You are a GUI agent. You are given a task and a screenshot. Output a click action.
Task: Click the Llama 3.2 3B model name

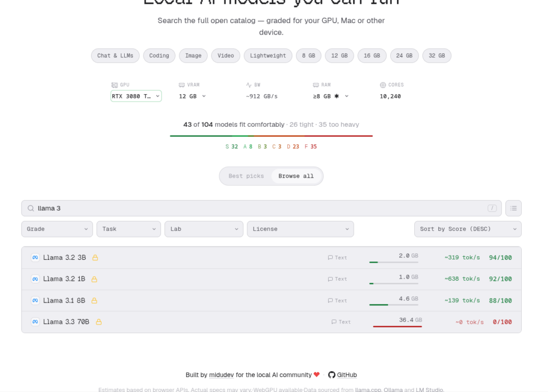pos(64,257)
